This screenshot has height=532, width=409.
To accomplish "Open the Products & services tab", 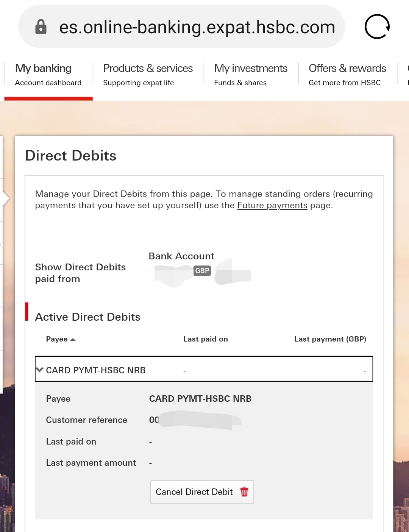I will [148, 75].
